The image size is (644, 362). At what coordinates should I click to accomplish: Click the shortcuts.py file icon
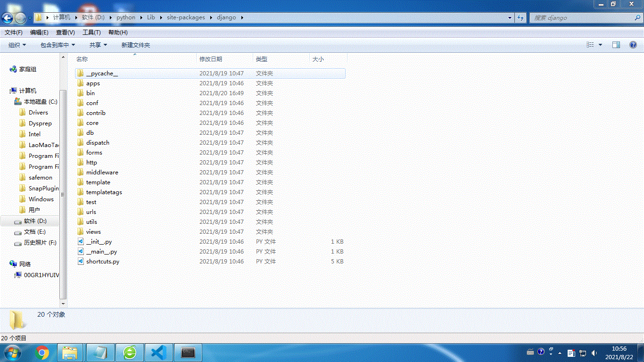point(81,261)
